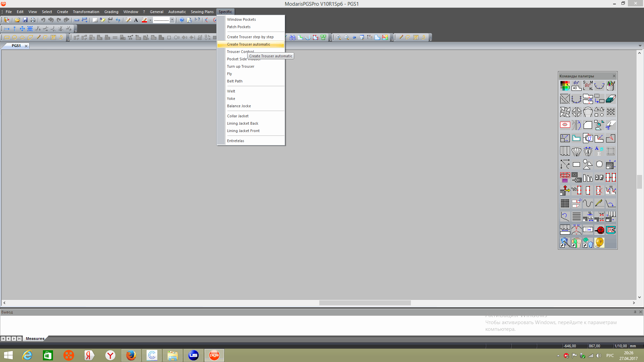Viewport: 644px width, 362px height.
Task: Click the Zoom in magnifier icon
Action: tap(339, 38)
